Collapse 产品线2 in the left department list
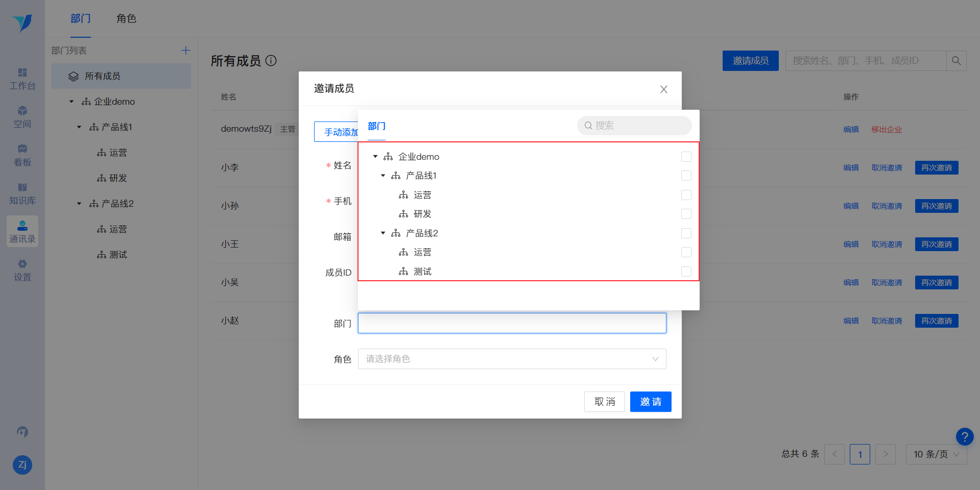The height and width of the screenshot is (490, 980). click(x=79, y=204)
